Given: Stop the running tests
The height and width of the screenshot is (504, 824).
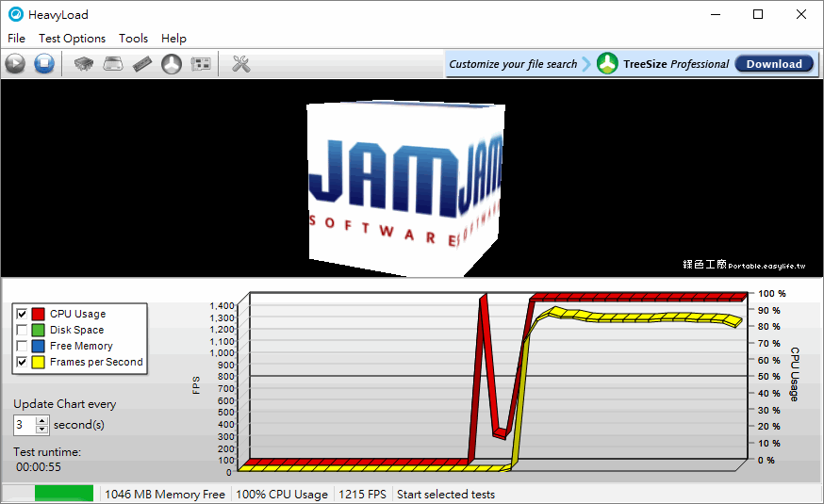Looking at the screenshot, I should point(44,63).
